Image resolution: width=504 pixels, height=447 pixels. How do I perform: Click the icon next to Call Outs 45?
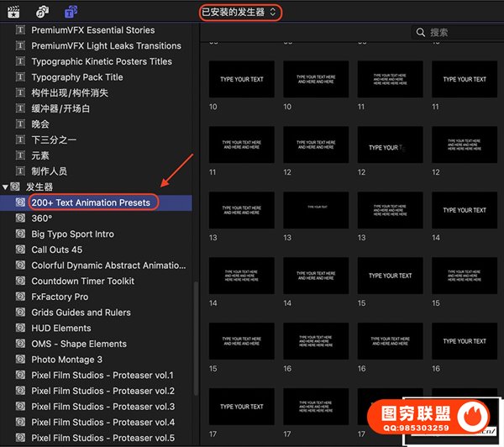[x=20, y=250]
